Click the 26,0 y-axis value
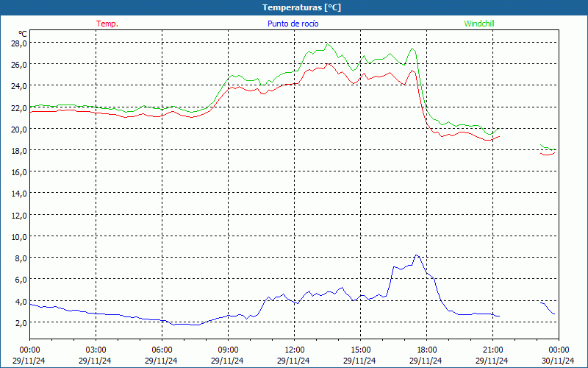Screen dimensions: 588x368 point(19,65)
